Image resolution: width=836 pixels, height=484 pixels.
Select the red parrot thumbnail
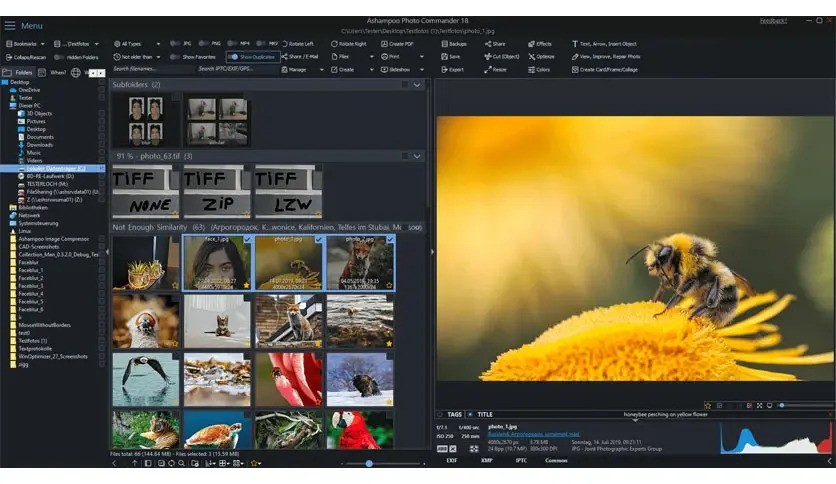[360, 430]
